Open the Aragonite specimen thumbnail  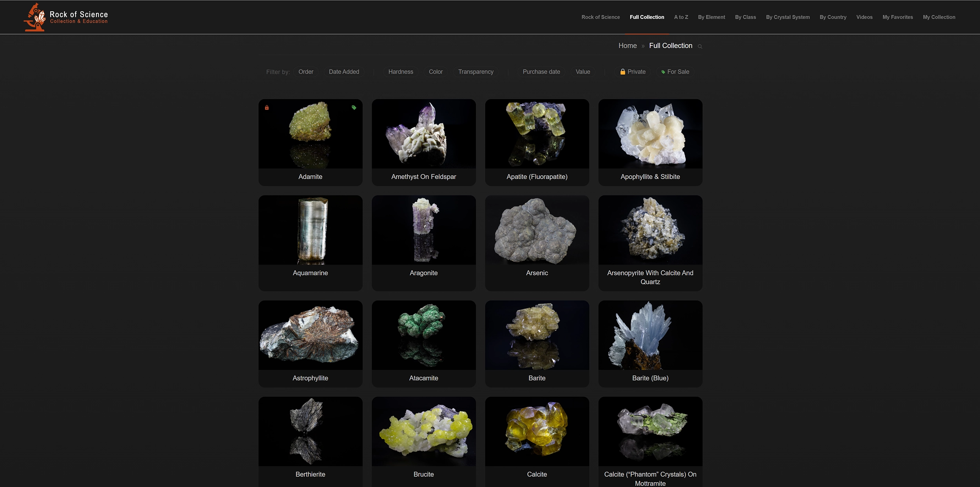[x=424, y=230]
